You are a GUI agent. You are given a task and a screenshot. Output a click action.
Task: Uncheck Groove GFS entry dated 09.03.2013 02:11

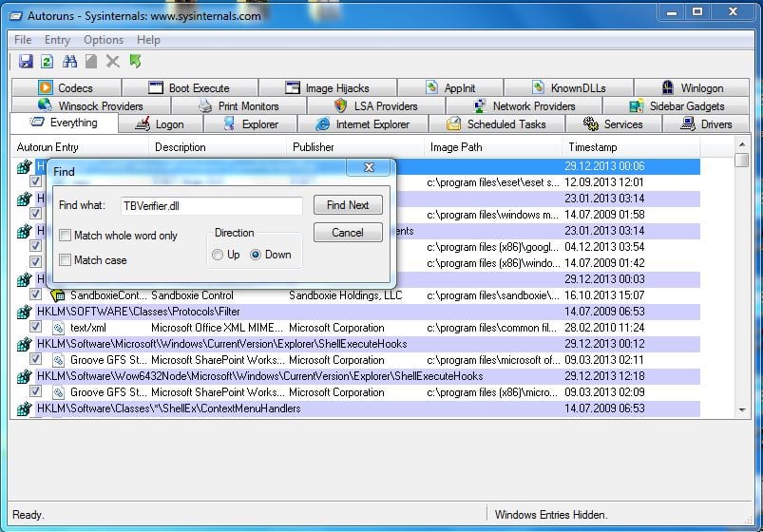(x=35, y=359)
